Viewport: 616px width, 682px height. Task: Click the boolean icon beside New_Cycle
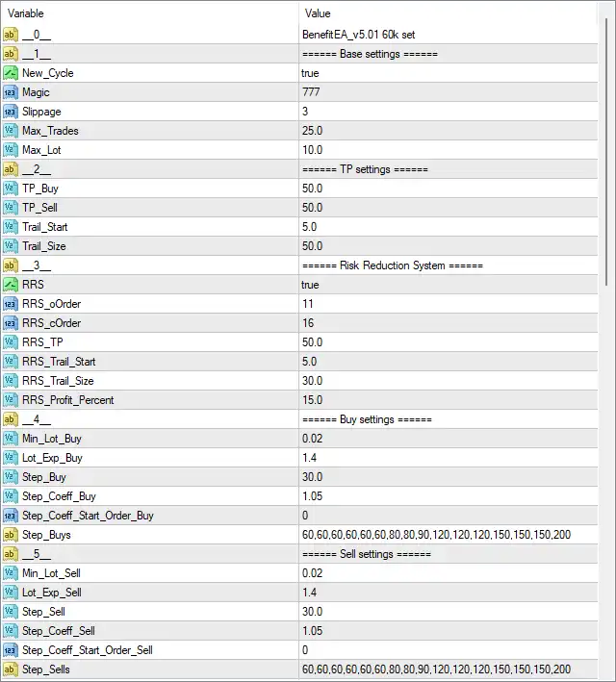pos(11,73)
